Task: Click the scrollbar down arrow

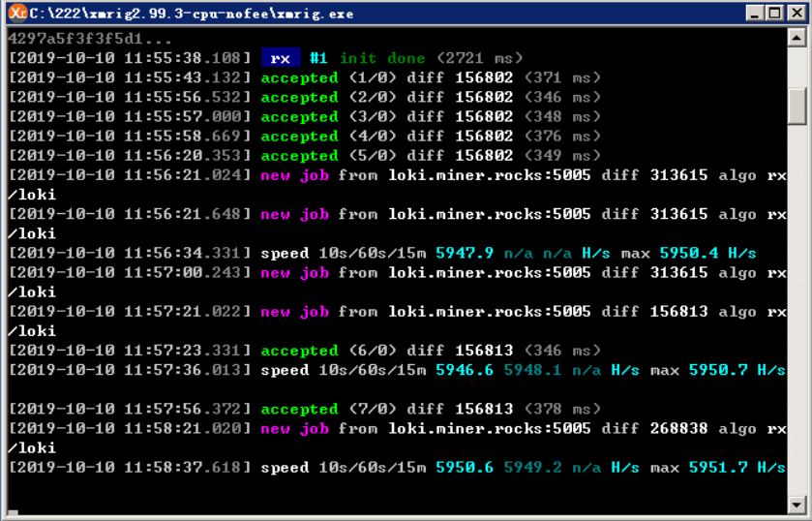Action: click(x=796, y=504)
